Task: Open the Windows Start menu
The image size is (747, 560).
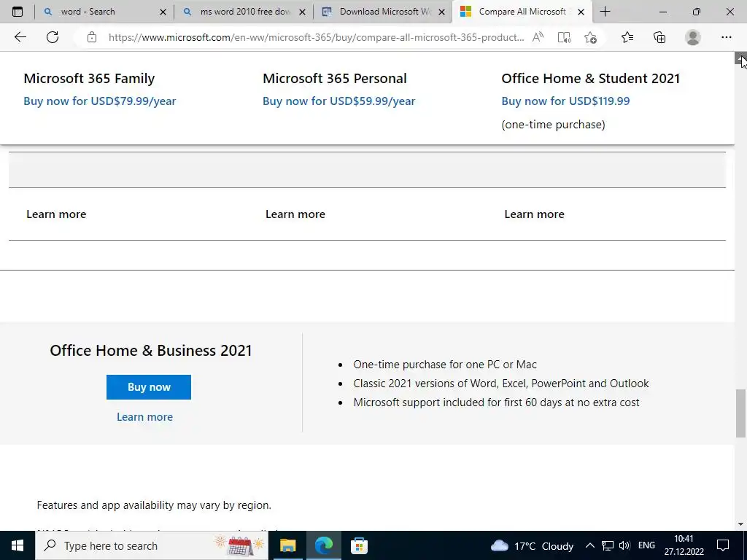Action: point(18,545)
